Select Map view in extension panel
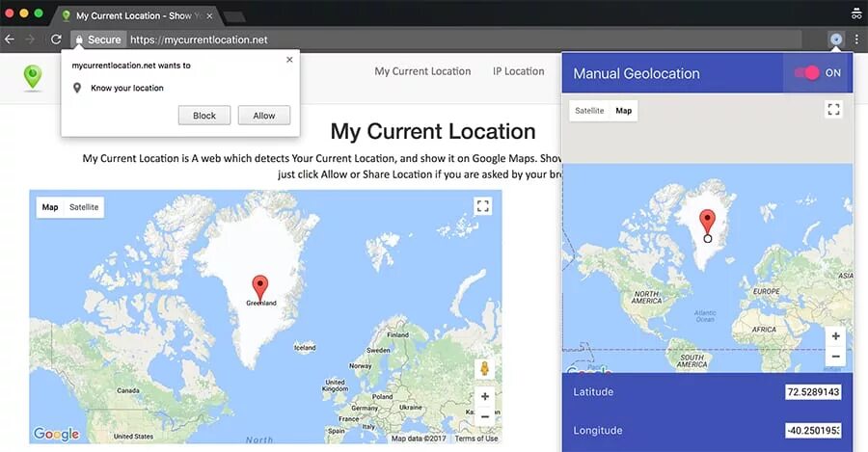 point(623,111)
